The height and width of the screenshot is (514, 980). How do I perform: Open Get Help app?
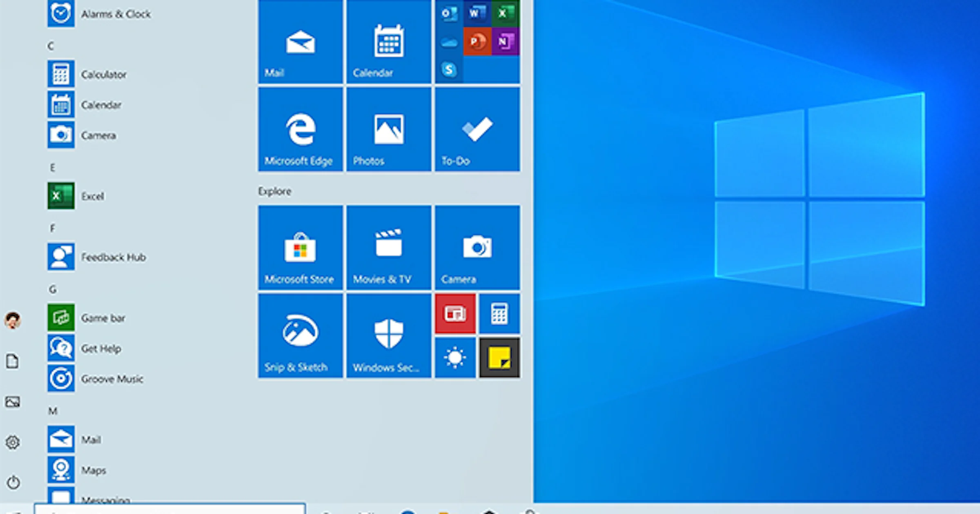click(x=85, y=348)
